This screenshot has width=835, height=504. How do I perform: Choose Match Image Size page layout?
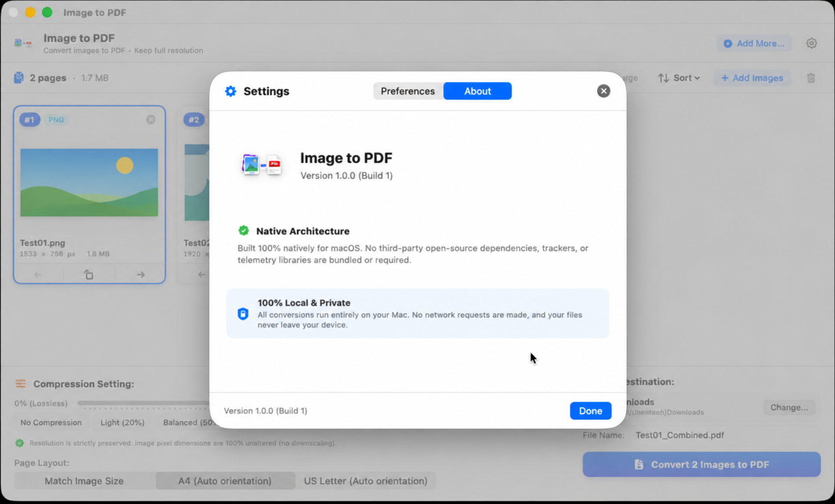pos(84,481)
